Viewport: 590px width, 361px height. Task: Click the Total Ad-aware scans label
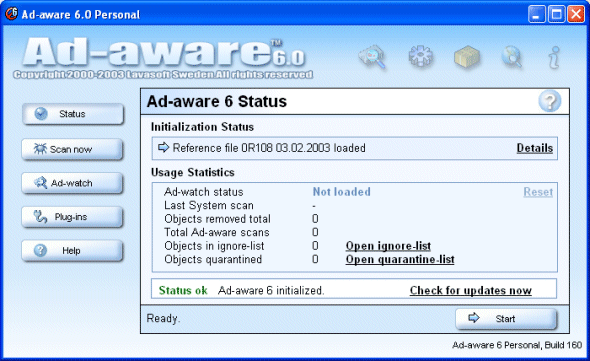coord(217,232)
